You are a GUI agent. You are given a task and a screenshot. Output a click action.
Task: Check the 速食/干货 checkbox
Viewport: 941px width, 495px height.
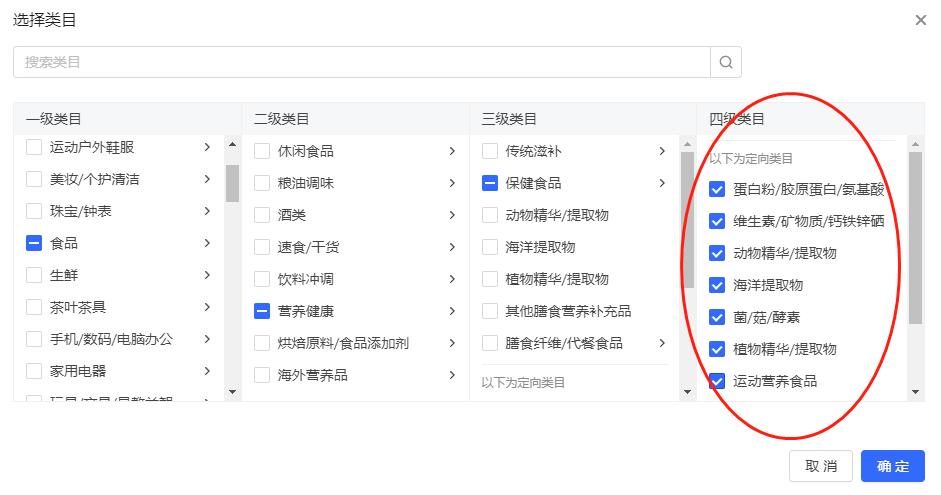tap(262, 247)
